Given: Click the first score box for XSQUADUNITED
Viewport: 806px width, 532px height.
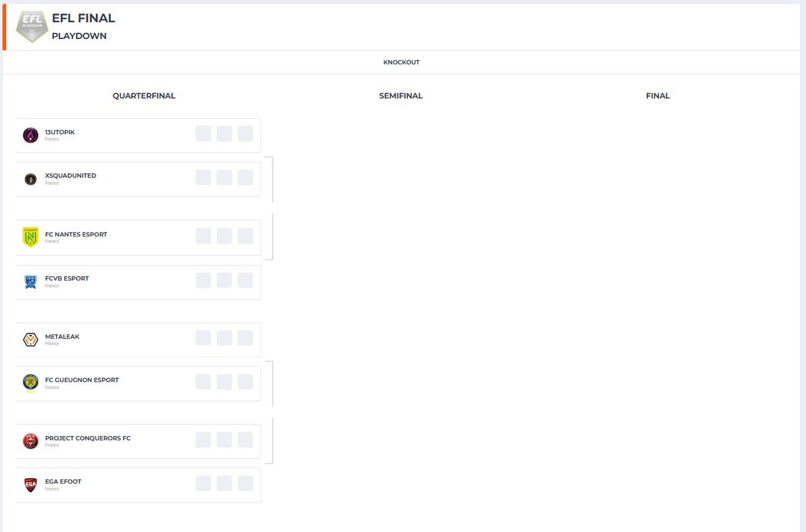Looking at the screenshot, I should pyautogui.click(x=204, y=177).
